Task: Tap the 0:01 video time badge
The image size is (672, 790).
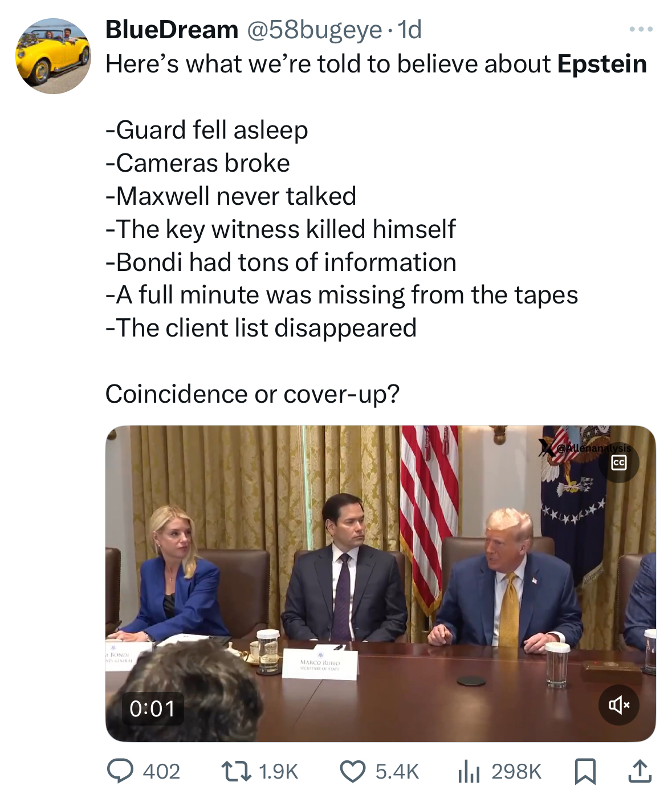Action: 152,708
